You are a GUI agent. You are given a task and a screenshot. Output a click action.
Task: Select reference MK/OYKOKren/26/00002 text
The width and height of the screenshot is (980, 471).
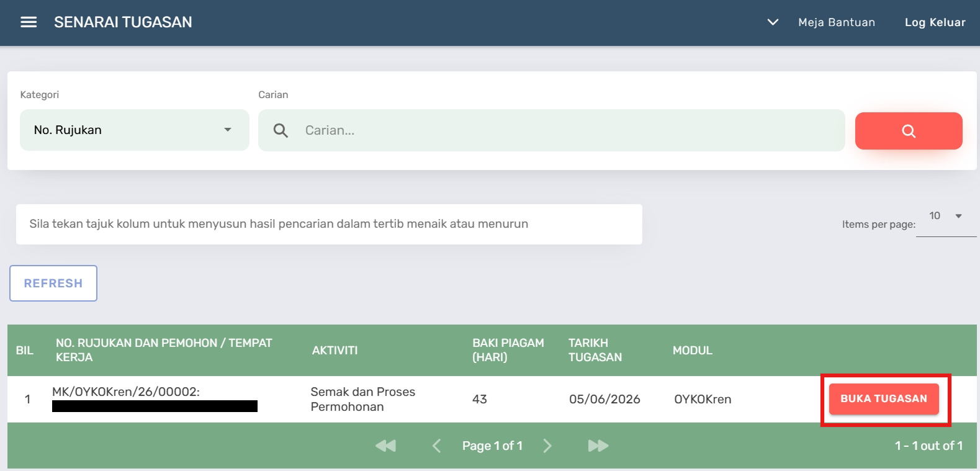coord(126,392)
